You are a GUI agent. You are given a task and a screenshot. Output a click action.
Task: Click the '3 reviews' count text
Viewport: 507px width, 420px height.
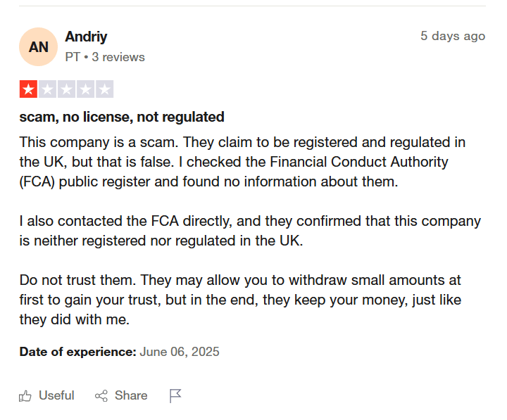[x=118, y=57]
